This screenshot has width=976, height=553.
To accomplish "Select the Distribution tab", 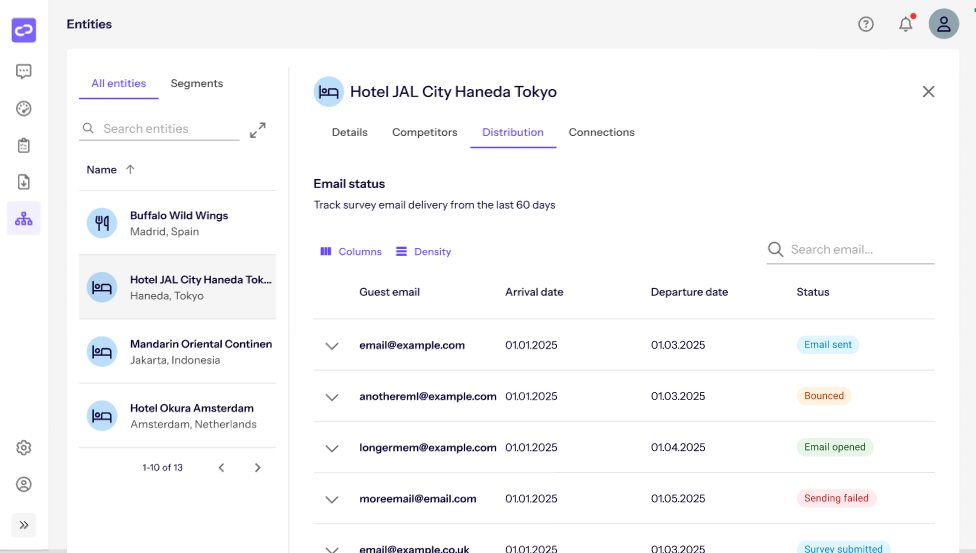I will [x=513, y=132].
